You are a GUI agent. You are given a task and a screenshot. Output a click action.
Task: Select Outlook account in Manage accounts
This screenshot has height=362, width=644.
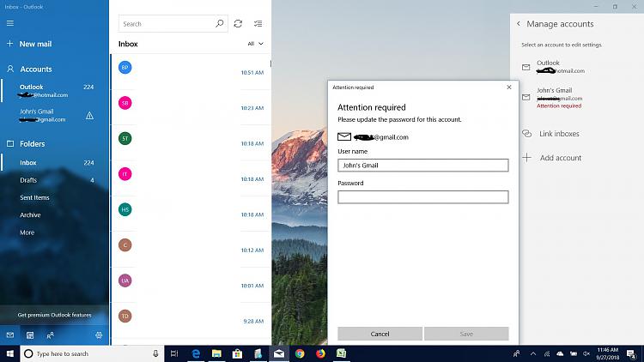[577, 67]
